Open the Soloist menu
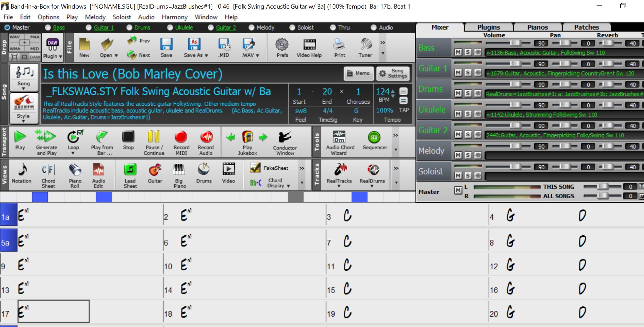Image resolution: width=644 pixels, height=327 pixels. (122, 17)
